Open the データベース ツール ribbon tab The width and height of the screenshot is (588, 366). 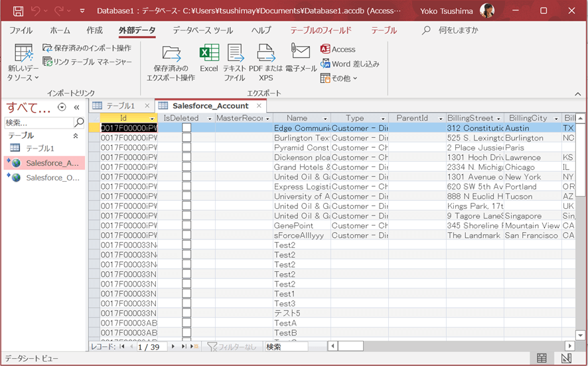pyautogui.click(x=202, y=30)
